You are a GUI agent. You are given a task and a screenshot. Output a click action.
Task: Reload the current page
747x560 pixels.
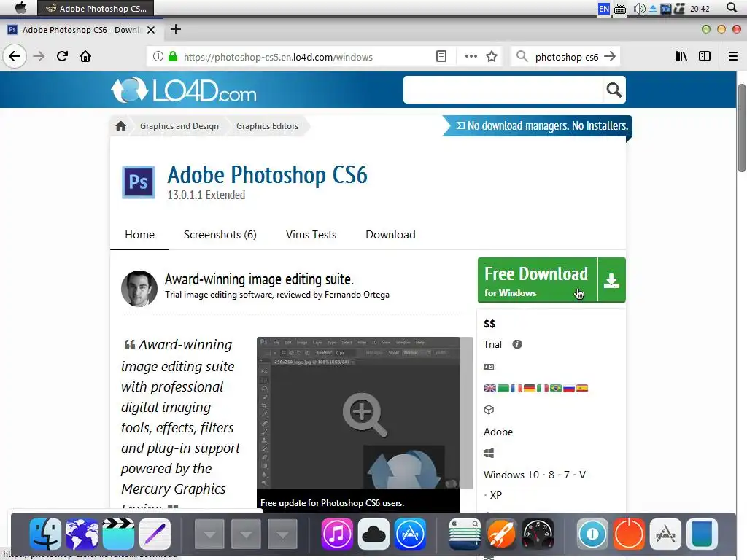(x=62, y=57)
